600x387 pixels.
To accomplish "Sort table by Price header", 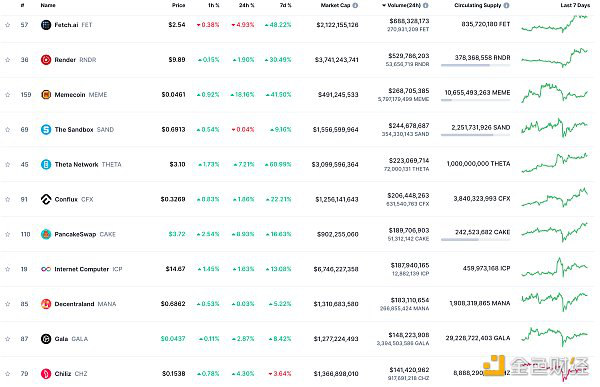I will (x=179, y=5).
